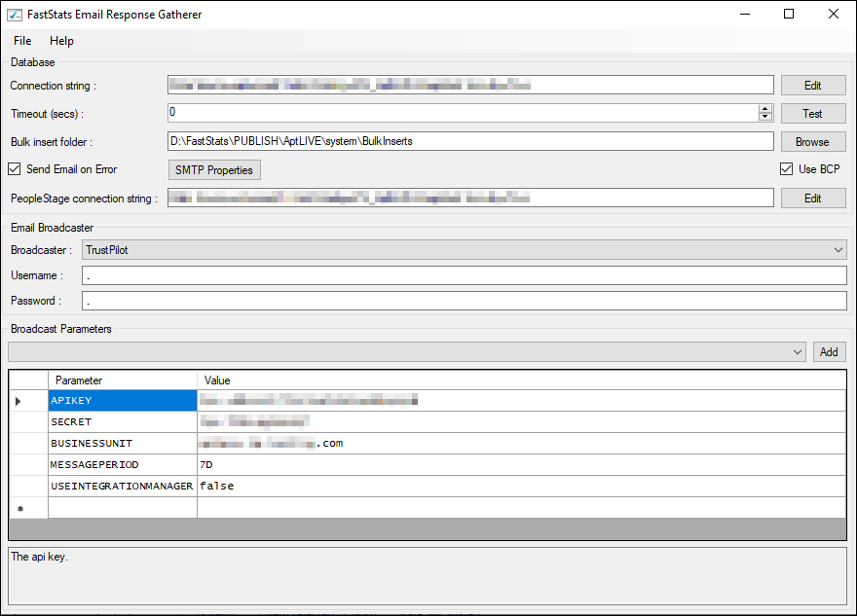Image resolution: width=857 pixels, height=616 pixels.
Task: Focus the Username input field
Action: click(464, 275)
